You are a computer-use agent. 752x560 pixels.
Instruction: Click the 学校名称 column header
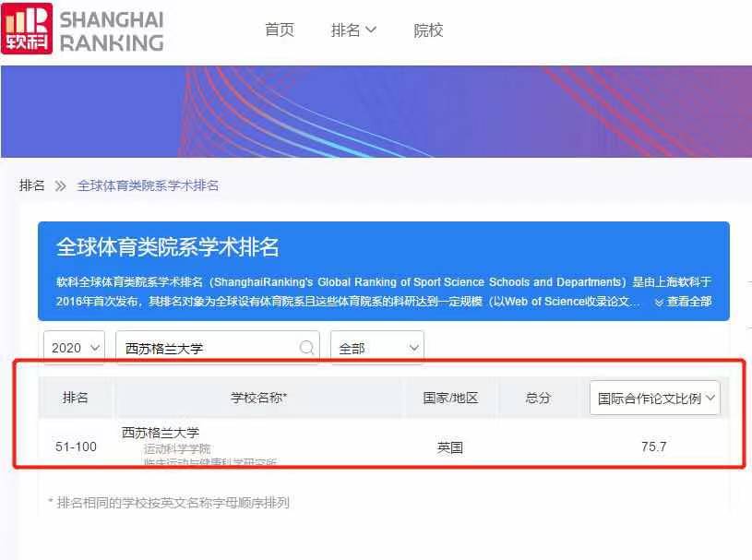258,398
